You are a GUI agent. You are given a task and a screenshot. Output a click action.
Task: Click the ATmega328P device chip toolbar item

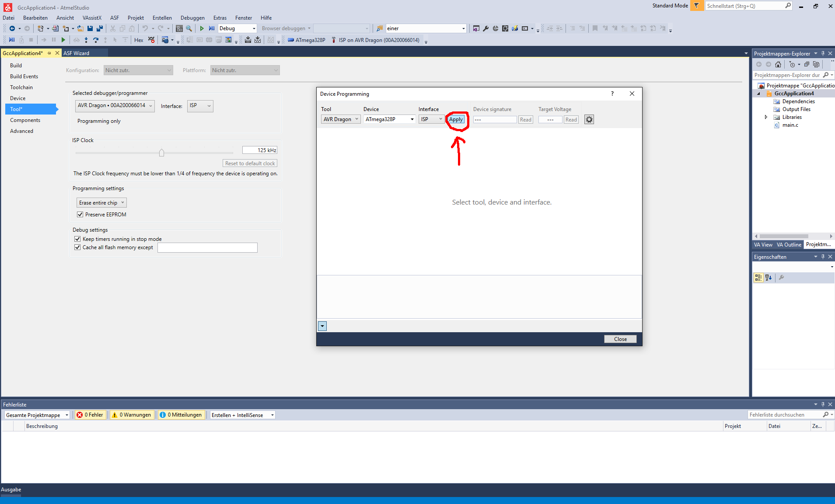tap(306, 40)
